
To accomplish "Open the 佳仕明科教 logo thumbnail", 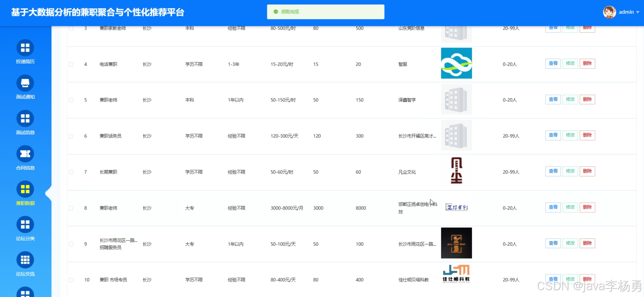I will click(x=456, y=274).
